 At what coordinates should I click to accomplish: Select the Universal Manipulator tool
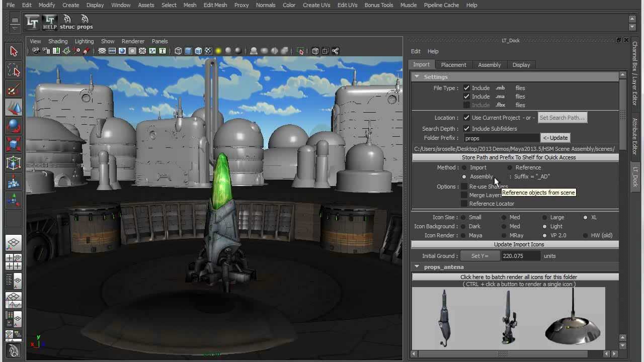(14, 163)
